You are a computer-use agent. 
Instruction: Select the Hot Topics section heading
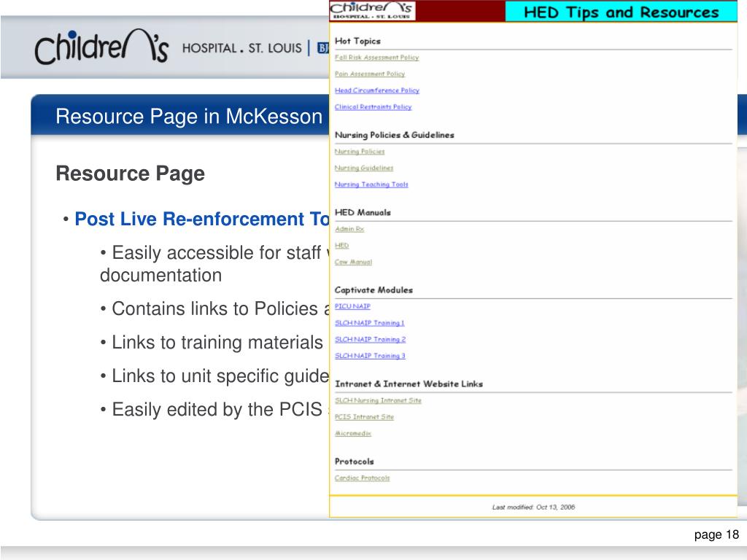point(357,41)
